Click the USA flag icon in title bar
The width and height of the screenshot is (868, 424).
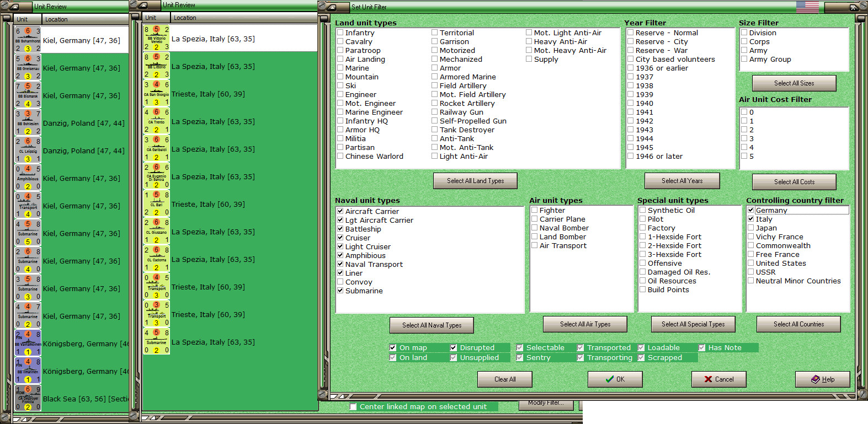[x=807, y=7]
